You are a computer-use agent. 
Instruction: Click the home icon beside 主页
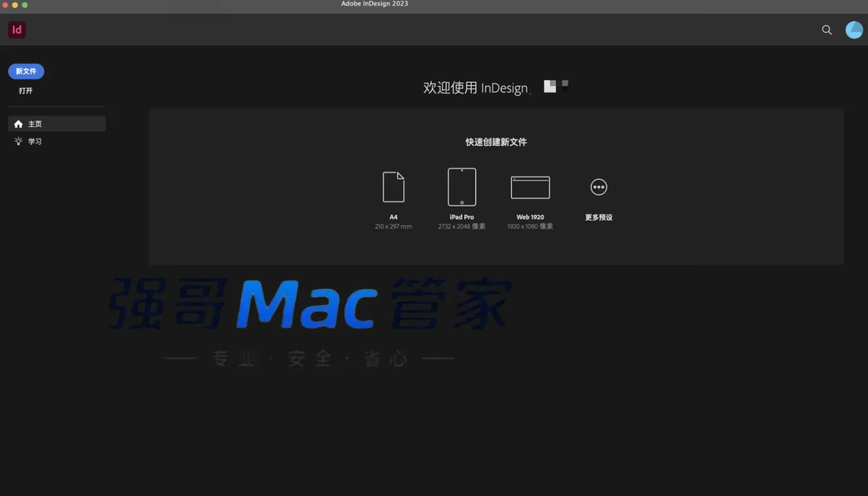tap(18, 124)
